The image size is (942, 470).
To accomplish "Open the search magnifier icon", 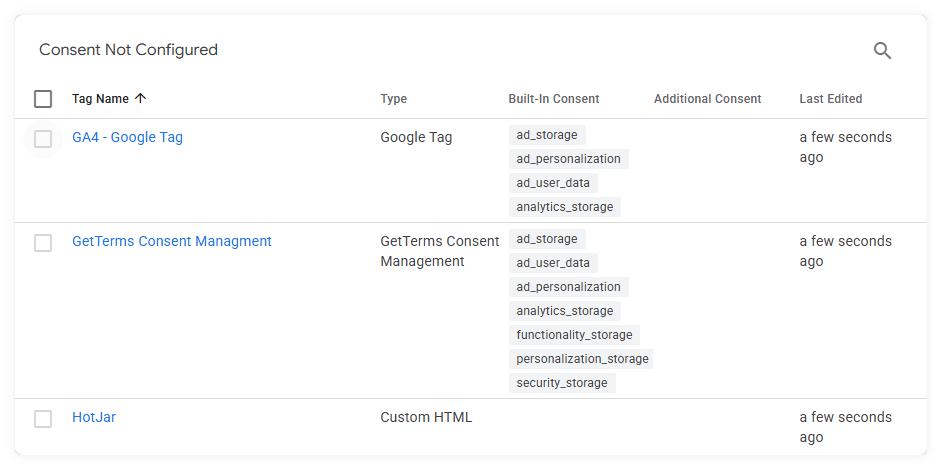I will (882, 50).
